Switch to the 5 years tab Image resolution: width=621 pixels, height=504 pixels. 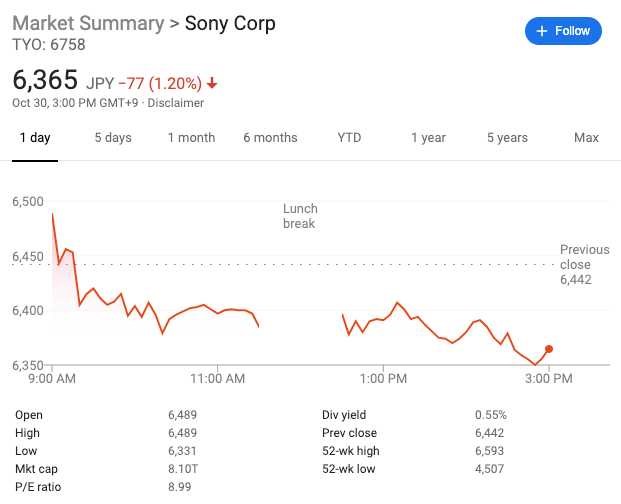[x=507, y=138]
